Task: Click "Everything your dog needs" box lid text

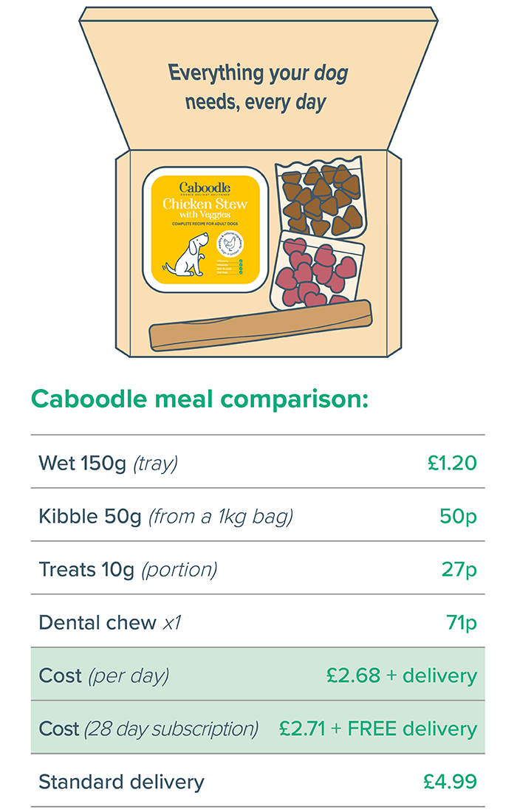Action: tap(256, 87)
